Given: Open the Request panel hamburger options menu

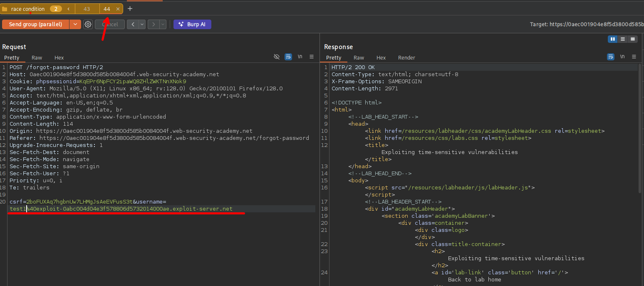Looking at the screenshot, I should 312,57.
